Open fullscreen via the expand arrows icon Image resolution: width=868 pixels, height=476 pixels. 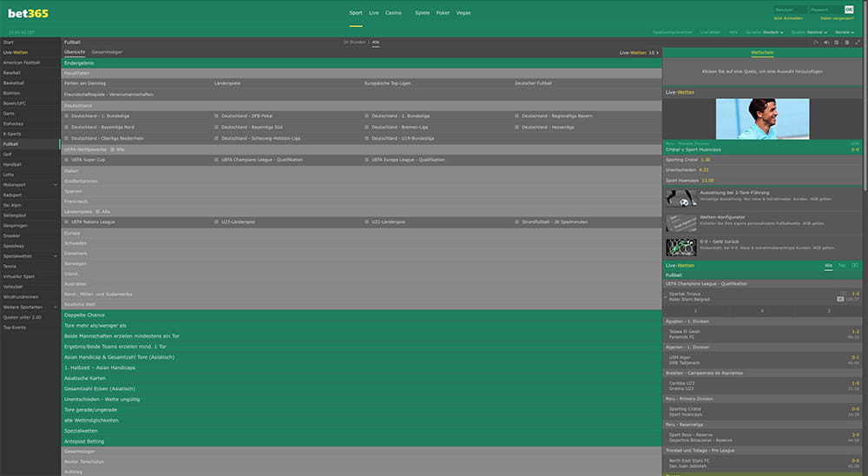(858, 42)
